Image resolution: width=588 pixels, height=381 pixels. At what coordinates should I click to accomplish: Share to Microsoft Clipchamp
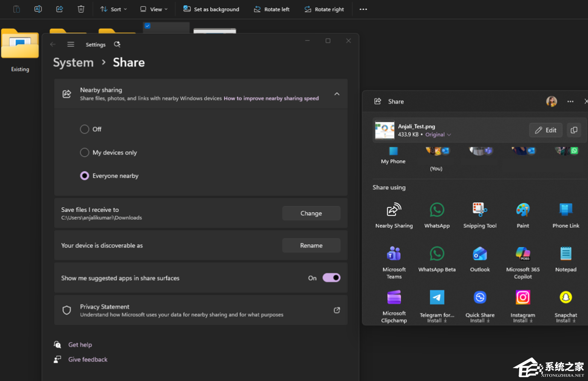point(394,306)
